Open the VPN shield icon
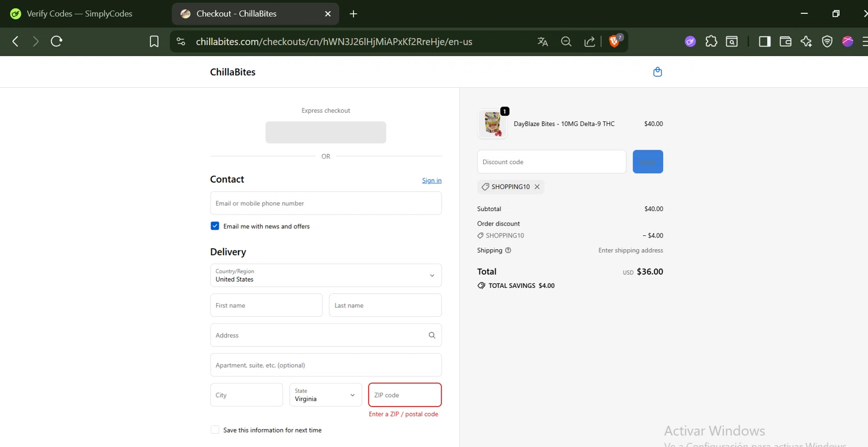Screen dimensions: 868x447 [x=827, y=42]
